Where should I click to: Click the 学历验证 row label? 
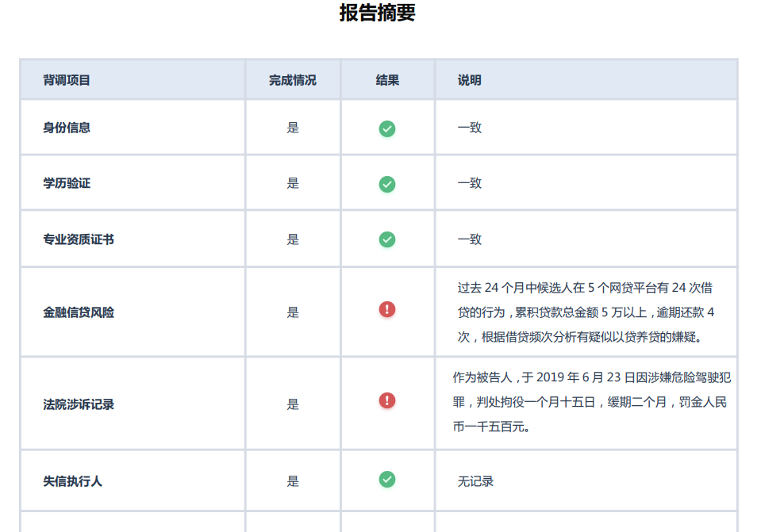(67, 183)
